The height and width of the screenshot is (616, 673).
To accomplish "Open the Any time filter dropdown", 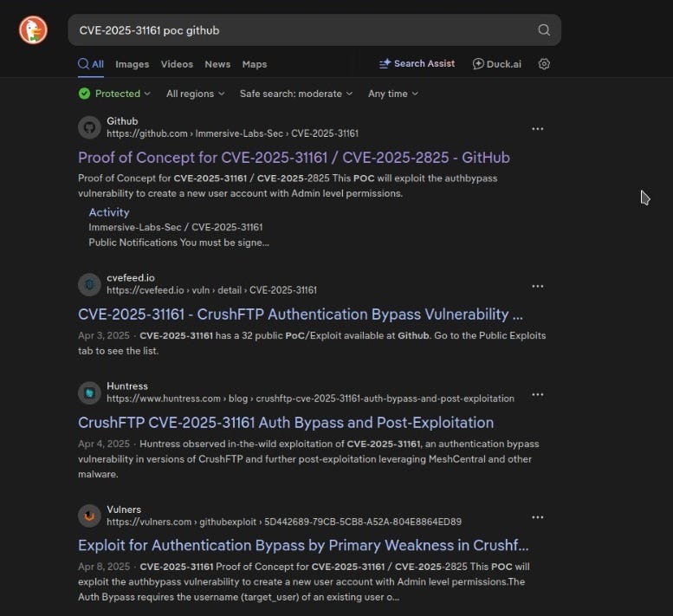I will click(392, 94).
